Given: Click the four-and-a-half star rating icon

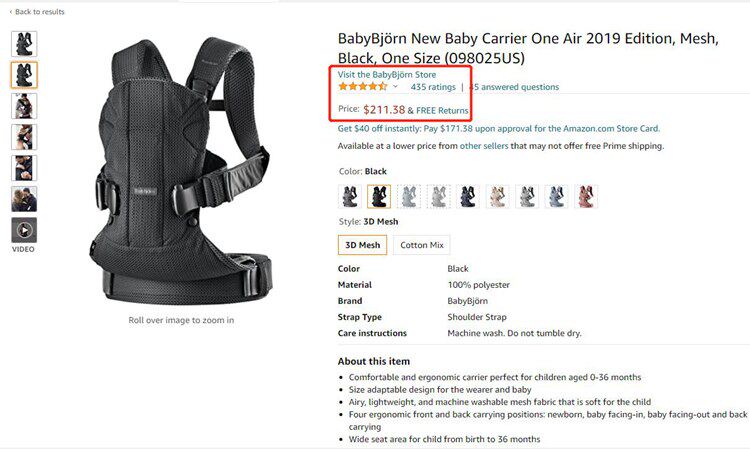Looking at the screenshot, I should (363, 87).
